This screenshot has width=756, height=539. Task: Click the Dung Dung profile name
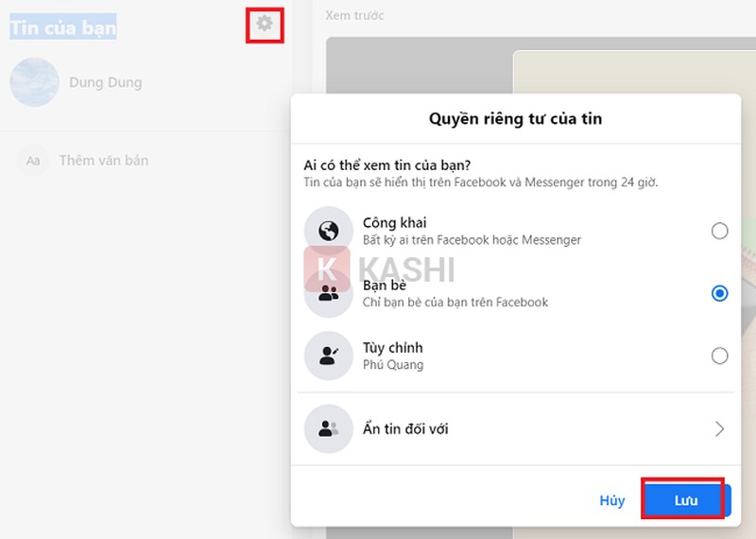(x=106, y=82)
